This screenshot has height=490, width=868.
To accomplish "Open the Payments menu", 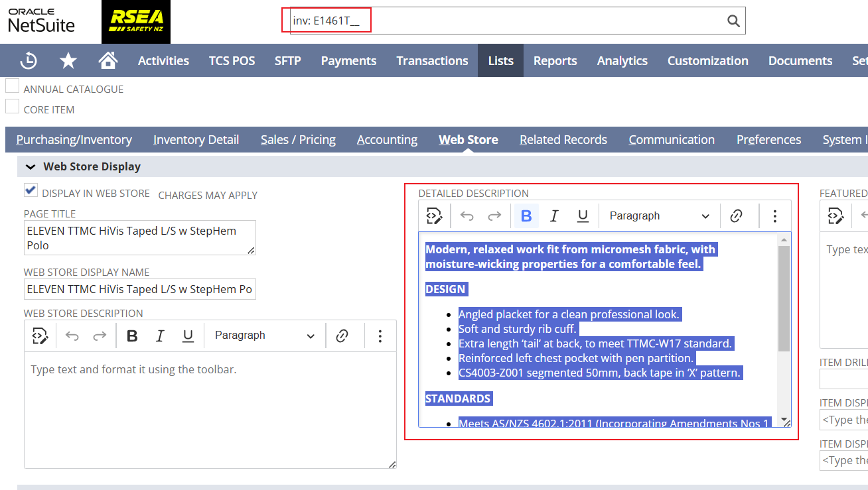I will [348, 60].
